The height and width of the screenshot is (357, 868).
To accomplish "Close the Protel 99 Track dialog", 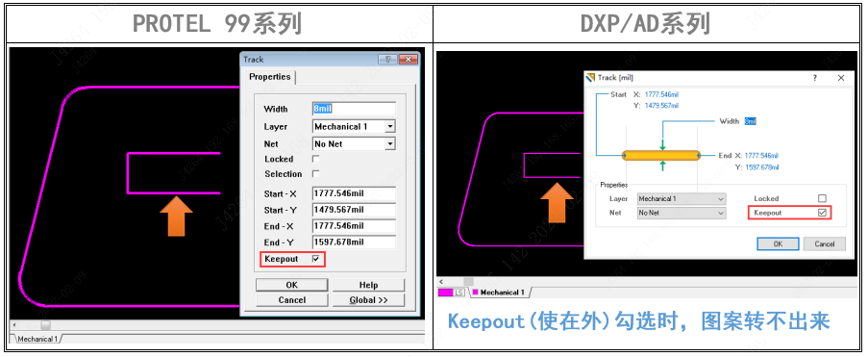I will point(409,60).
